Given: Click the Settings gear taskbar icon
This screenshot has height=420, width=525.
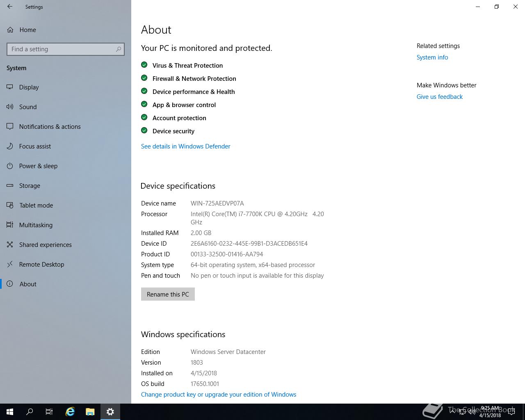Looking at the screenshot, I should [110, 412].
